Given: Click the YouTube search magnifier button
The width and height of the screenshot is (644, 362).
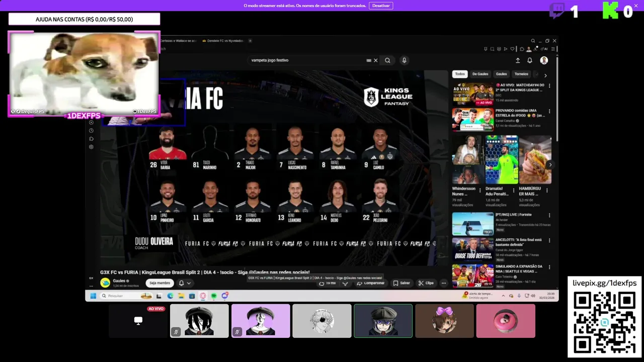Looking at the screenshot, I should (387, 60).
